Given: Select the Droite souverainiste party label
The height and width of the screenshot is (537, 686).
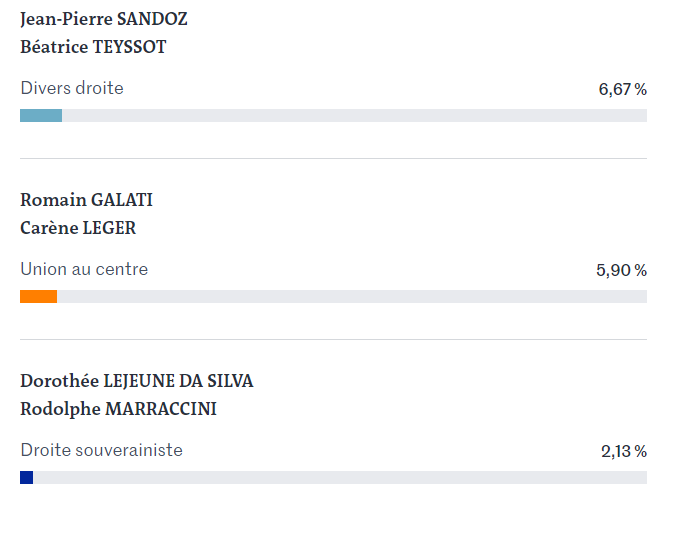Looking at the screenshot, I should pyautogui.click(x=102, y=450).
